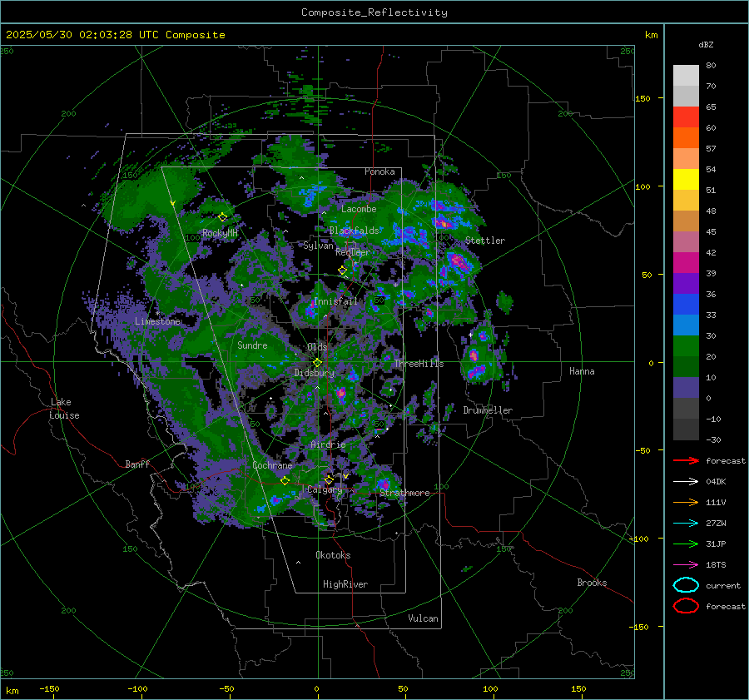
Task: Click the dBZ legend heading
Action: click(x=706, y=45)
